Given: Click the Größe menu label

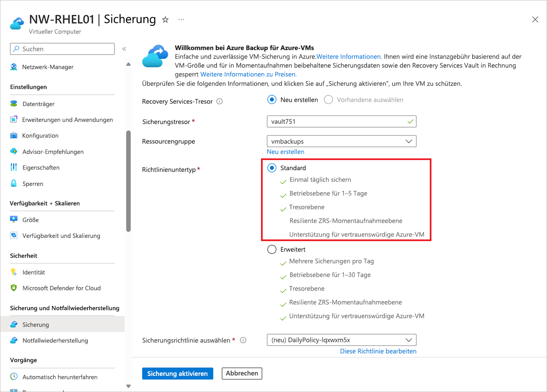Looking at the screenshot, I should 31,220.
